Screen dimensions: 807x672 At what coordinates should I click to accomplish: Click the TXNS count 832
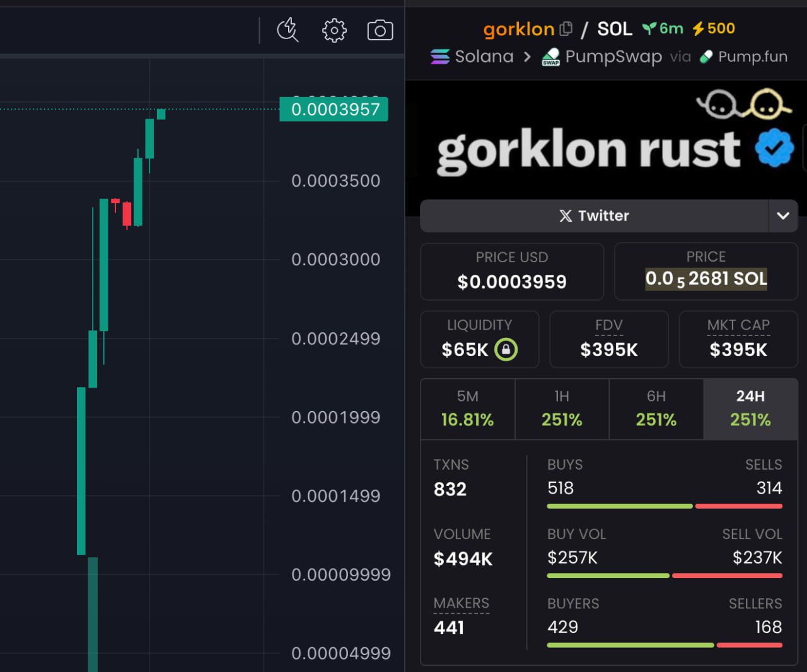[x=450, y=489]
